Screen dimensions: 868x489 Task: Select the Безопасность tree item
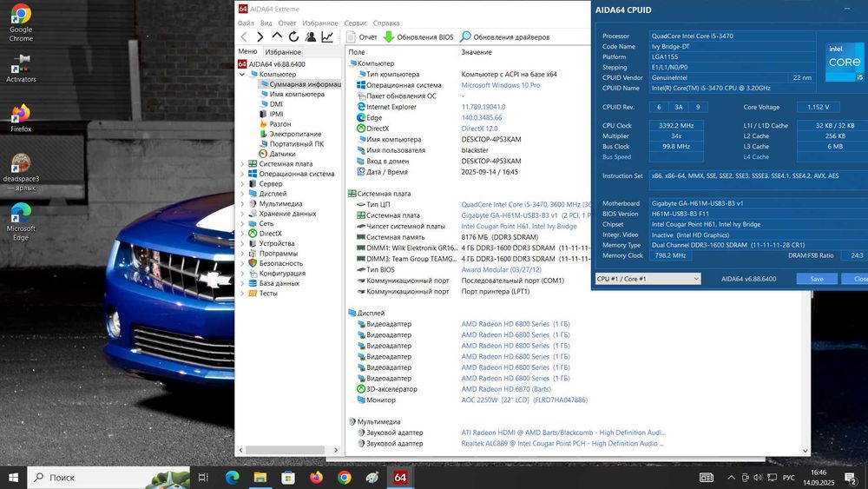click(x=276, y=263)
